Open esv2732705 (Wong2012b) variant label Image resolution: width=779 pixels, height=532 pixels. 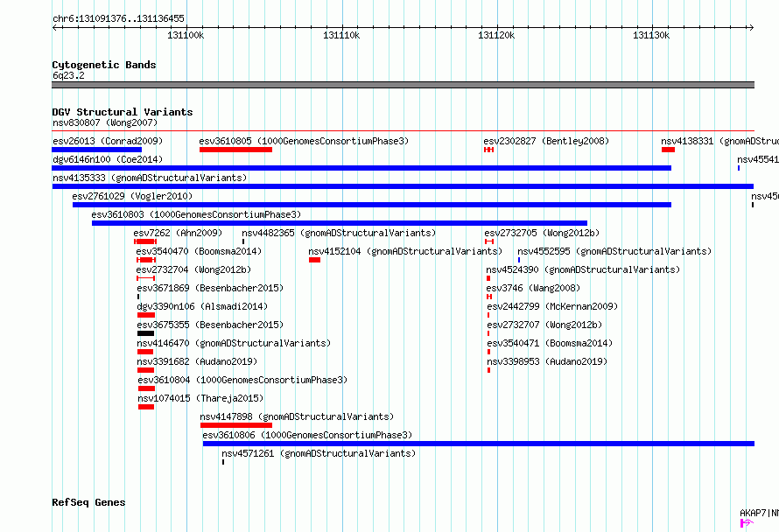click(542, 233)
